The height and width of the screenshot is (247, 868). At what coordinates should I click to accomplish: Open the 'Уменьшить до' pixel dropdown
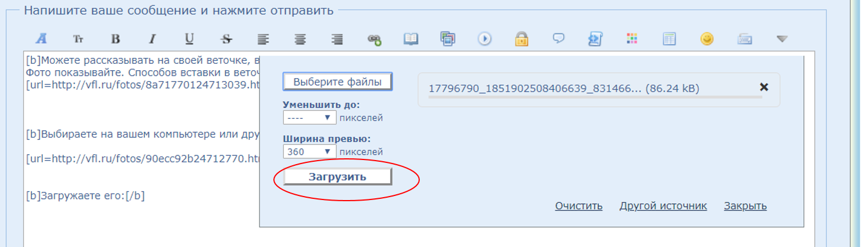pyautogui.click(x=309, y=118)
